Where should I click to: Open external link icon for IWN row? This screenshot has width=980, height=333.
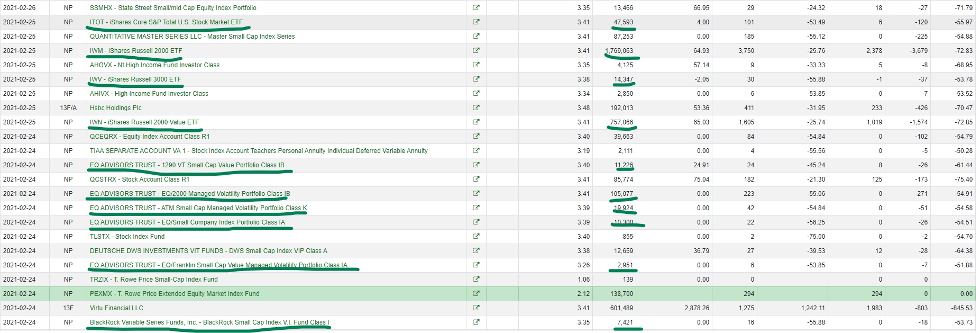tap(476, 122)
